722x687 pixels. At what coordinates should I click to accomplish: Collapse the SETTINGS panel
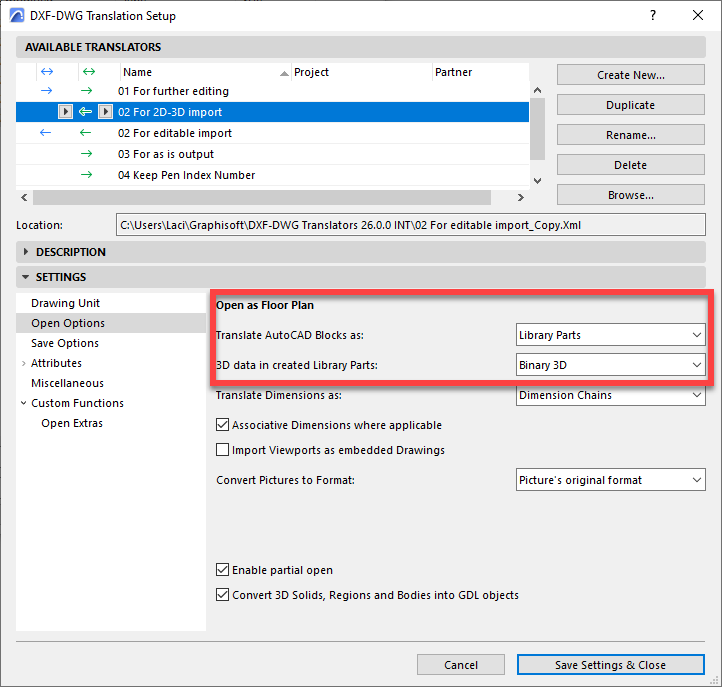26,277
